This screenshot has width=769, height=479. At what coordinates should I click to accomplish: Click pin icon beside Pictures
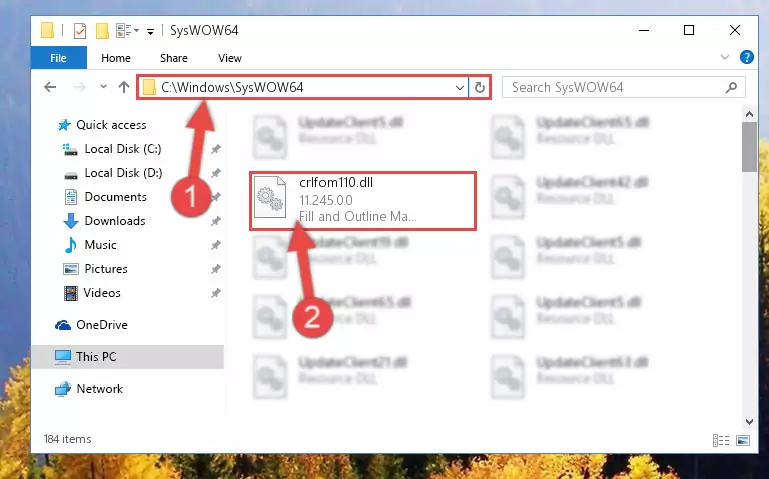click(x=216, y=269)
